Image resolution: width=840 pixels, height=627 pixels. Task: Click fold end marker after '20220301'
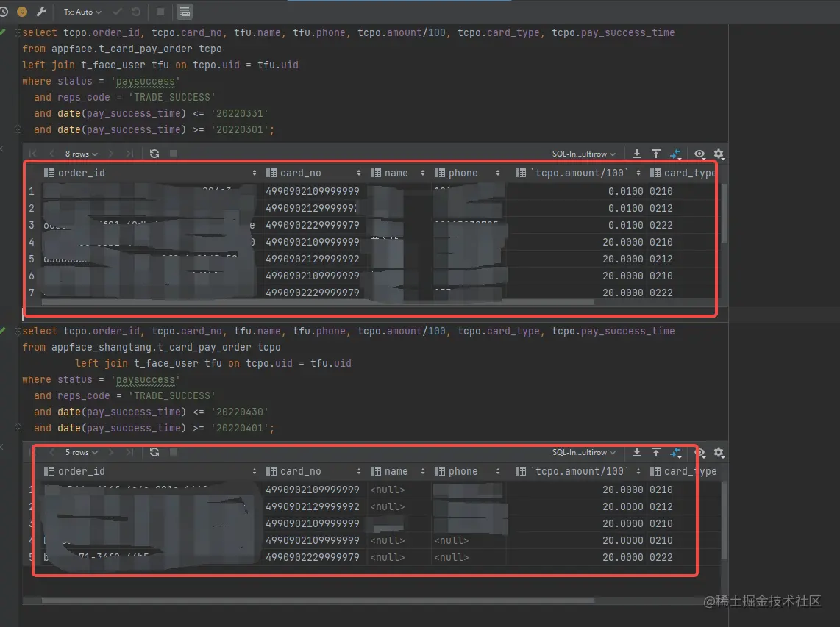tap(18, 129)
